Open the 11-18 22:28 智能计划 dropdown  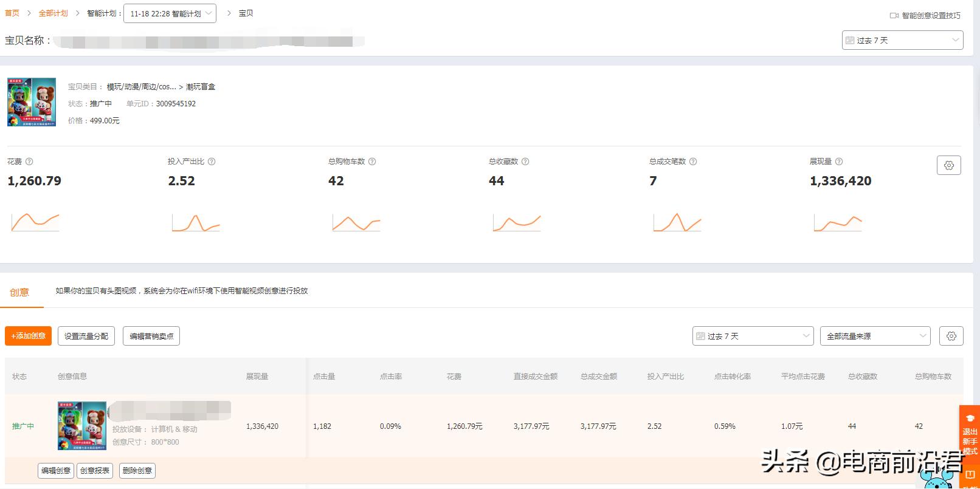[170, 13]
